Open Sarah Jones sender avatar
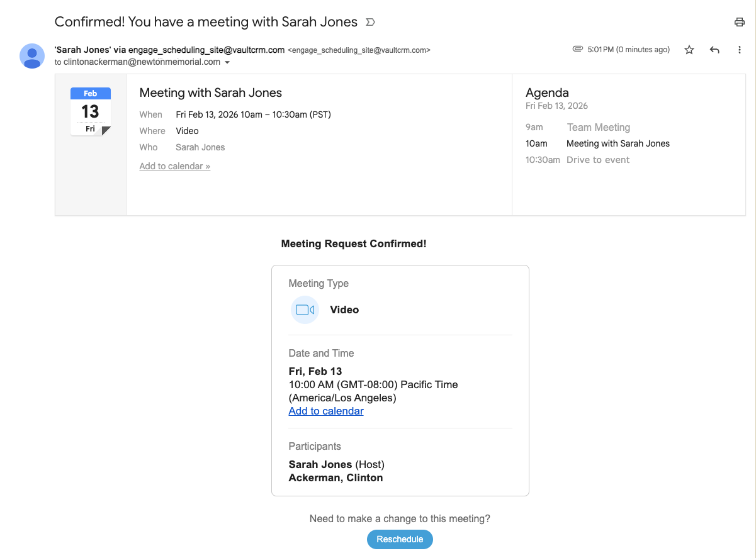The image size is (756, 558). pyautogui.click(x=32, y=56)
